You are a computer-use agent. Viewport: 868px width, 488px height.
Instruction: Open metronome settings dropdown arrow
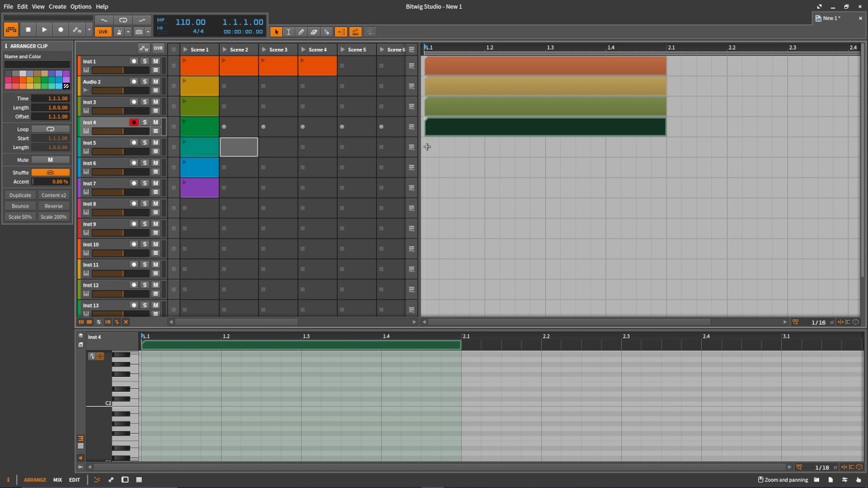tap(127, 32)
